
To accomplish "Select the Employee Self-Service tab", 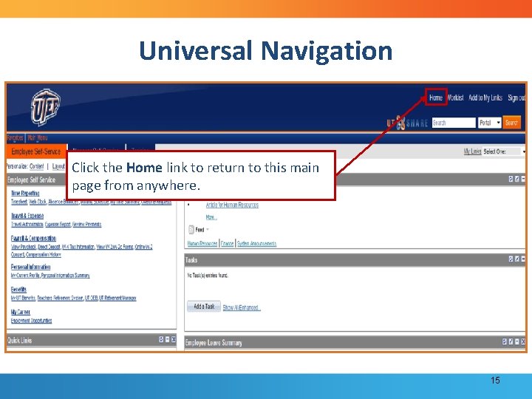I will coord(36,151).
